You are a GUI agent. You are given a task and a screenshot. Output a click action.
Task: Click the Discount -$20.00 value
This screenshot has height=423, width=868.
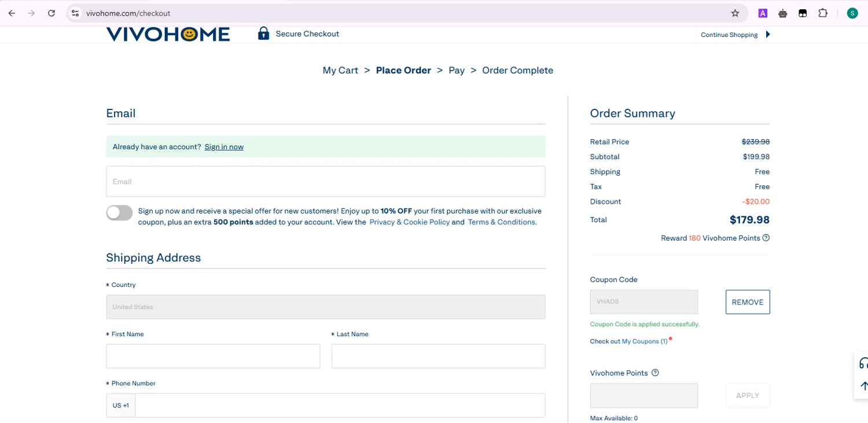(x=756, y=202)
